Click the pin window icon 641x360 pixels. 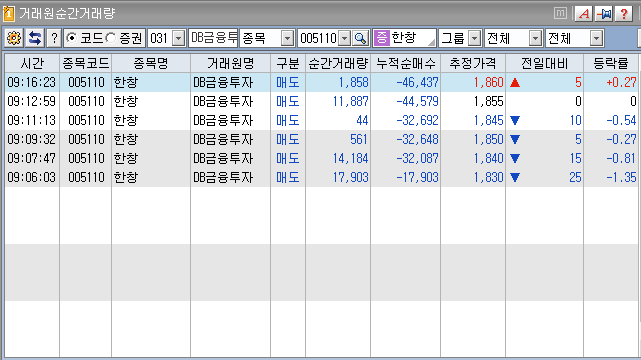coord(604,14)
